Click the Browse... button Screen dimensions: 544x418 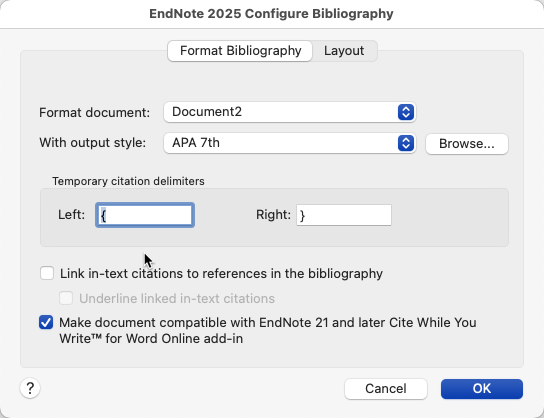[467, 144]
